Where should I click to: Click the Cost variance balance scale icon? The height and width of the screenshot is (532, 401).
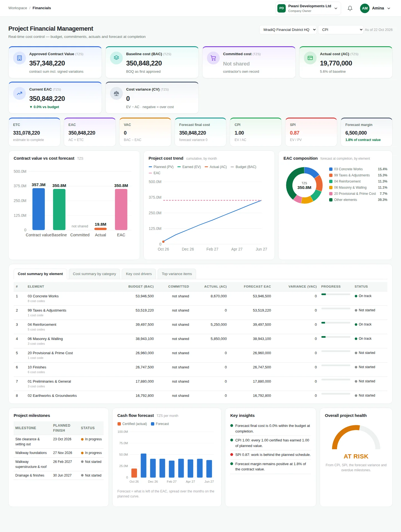coord(116,93)
